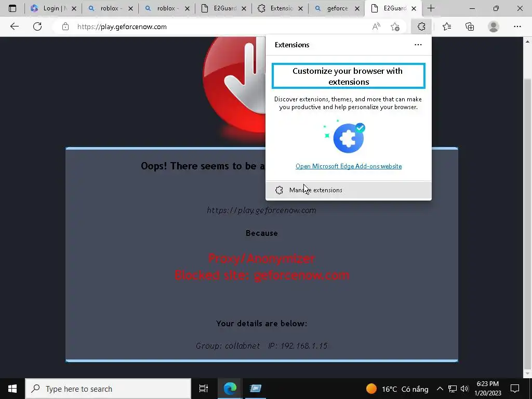This screenshot has width=532, height=399.
Task: Open the weather widget 16°C
Action: pos(397,389)
